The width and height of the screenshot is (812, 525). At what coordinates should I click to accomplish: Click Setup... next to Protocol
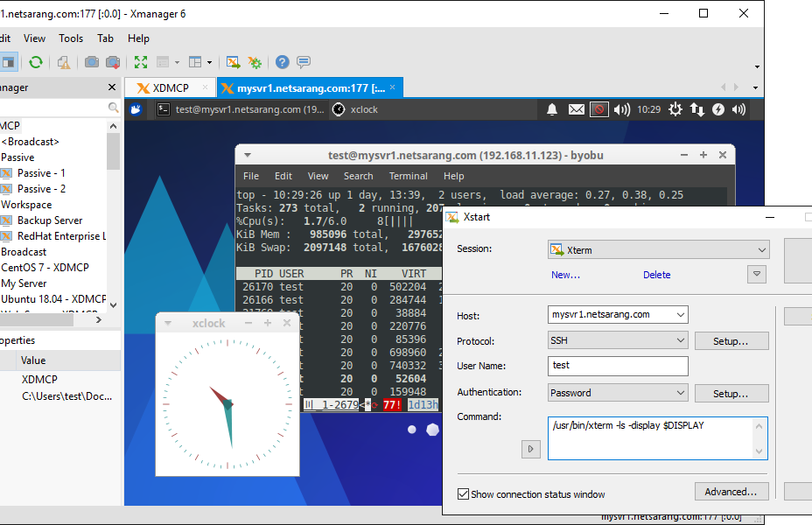coord(731,340)
